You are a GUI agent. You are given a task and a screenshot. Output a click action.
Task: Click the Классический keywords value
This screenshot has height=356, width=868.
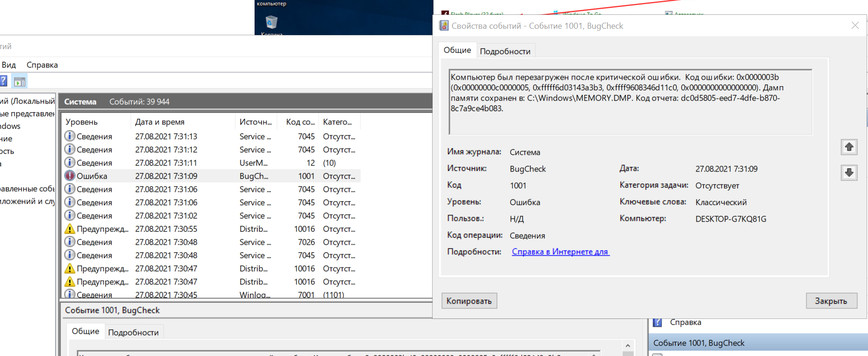[x=721, y=202]
